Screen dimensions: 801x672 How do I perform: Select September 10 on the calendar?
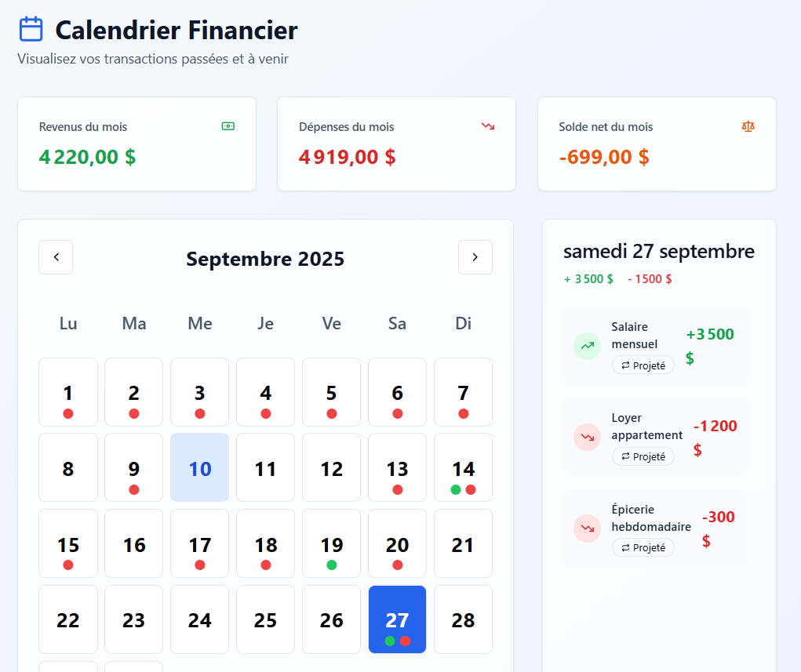200,468
